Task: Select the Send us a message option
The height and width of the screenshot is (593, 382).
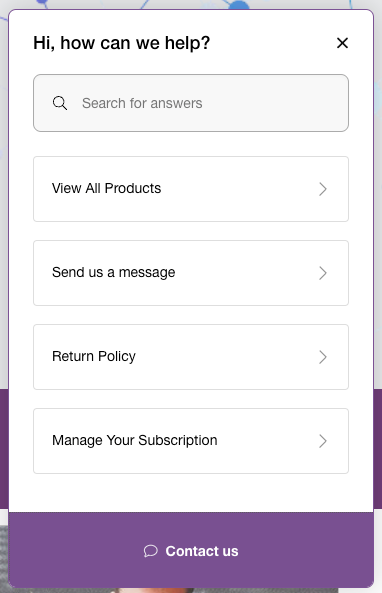Action: tap(191, 273)
